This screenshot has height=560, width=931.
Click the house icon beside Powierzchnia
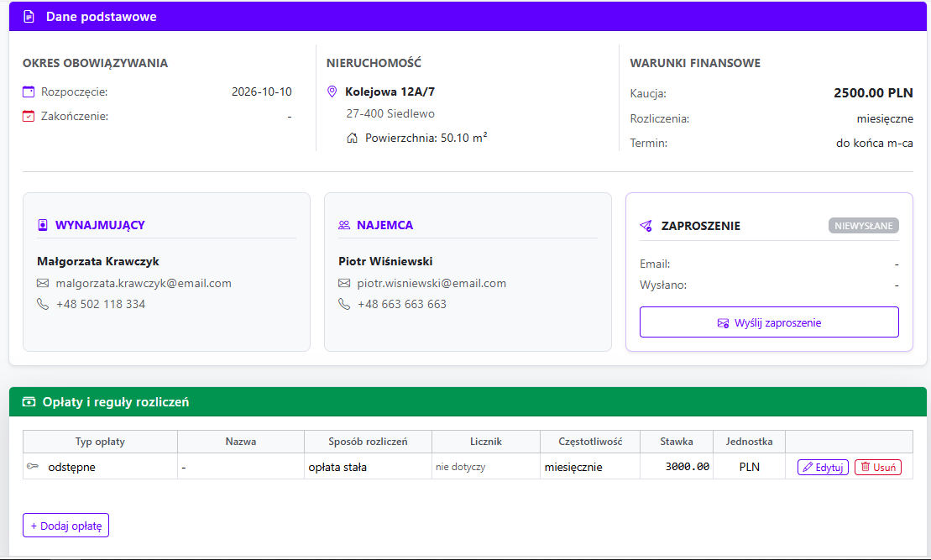tap(352, 138)
